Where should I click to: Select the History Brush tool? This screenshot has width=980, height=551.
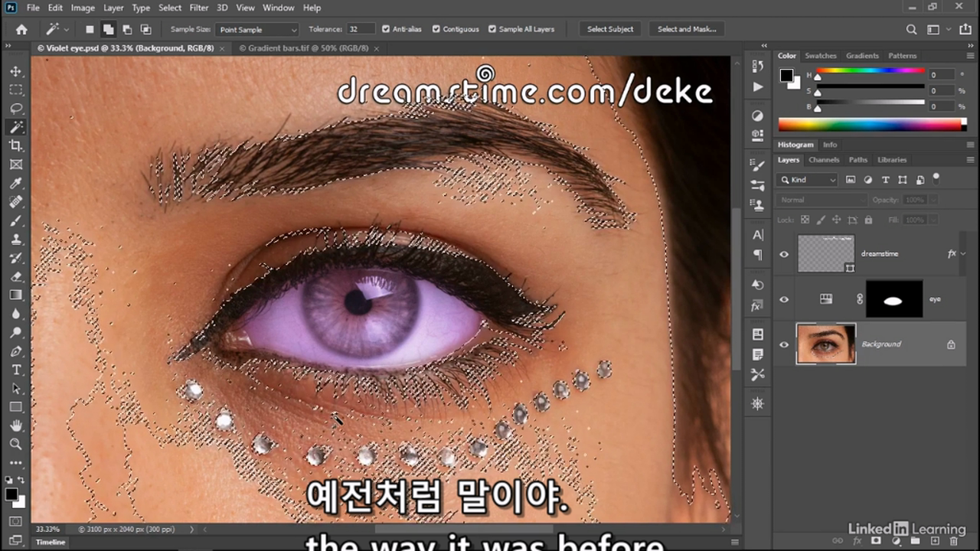tap(16, 258)
